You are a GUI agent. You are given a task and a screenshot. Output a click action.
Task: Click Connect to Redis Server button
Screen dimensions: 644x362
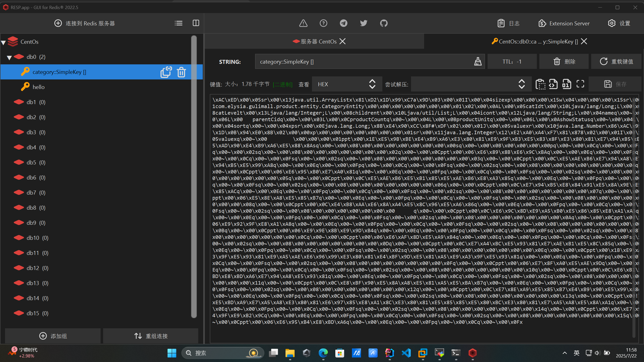[85, 23]
